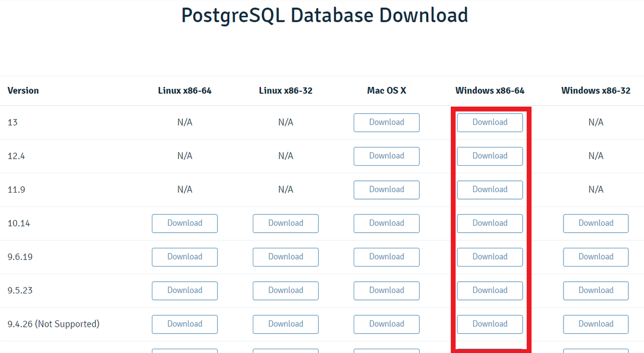
Task: Download version 11.9 for Windows x86-64
Action: (489, 189)
